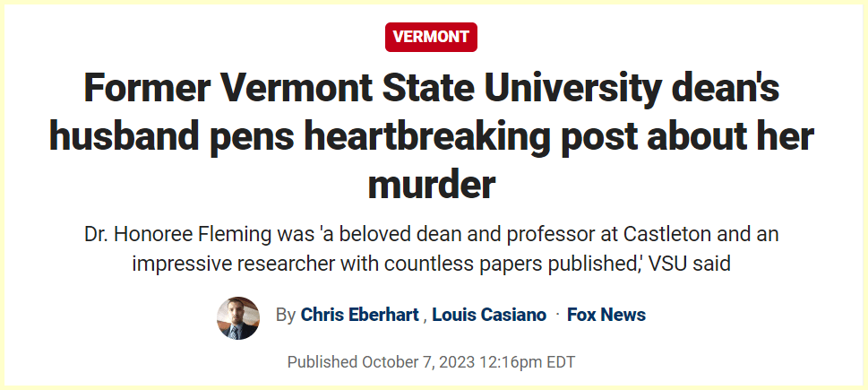Open Chris Eberhart's author page

360,315
